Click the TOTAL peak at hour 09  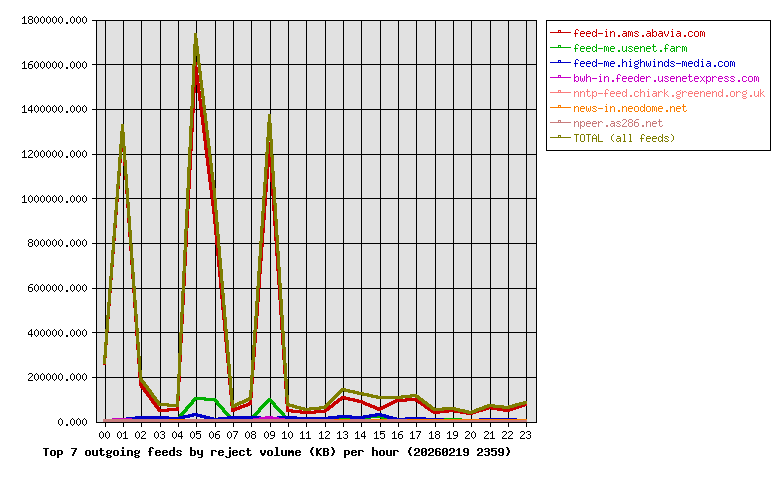point(269,117)
